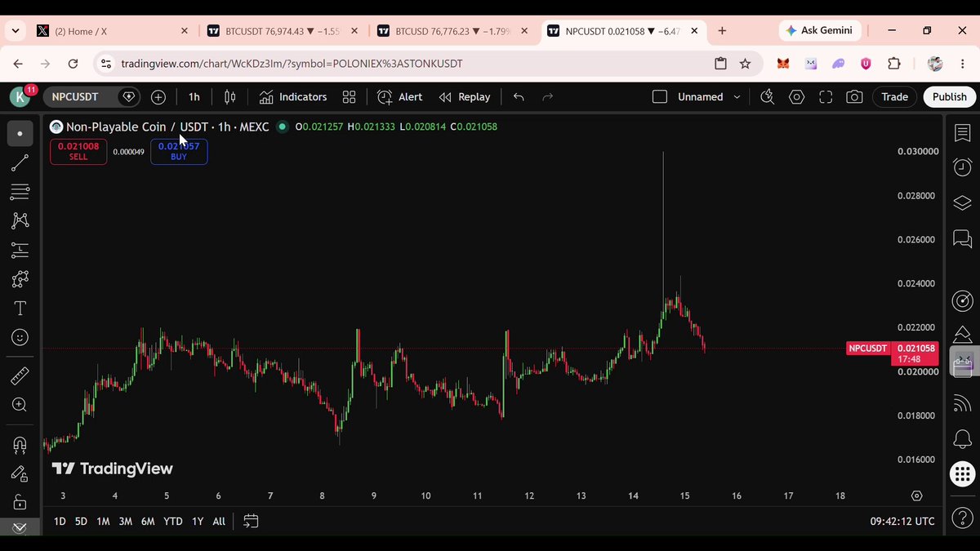The image size is (980, 551).
Task: Open the Unnamed layout dropdown arrow
Action: tap(737, 97)
